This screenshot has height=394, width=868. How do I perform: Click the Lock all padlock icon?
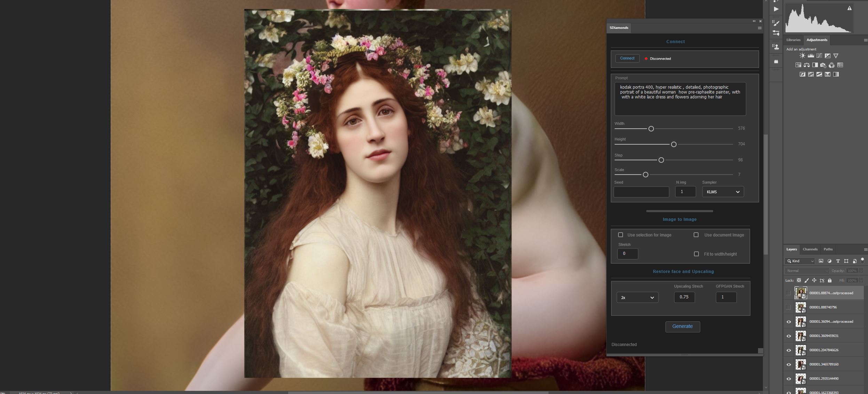coord(830,280)
